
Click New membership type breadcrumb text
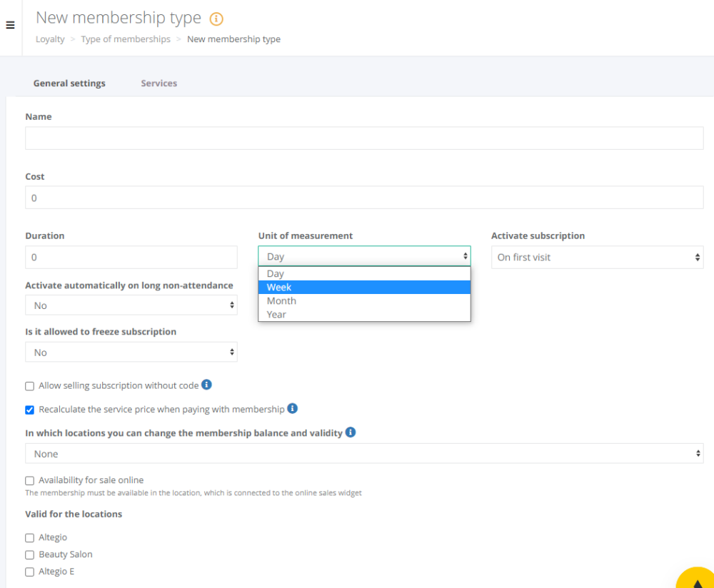(x=233, y=39)
